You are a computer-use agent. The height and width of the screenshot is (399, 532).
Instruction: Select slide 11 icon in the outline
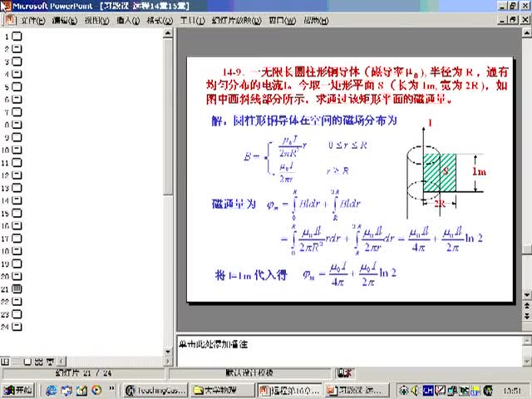pyautogui.click(x=17, y=163)
